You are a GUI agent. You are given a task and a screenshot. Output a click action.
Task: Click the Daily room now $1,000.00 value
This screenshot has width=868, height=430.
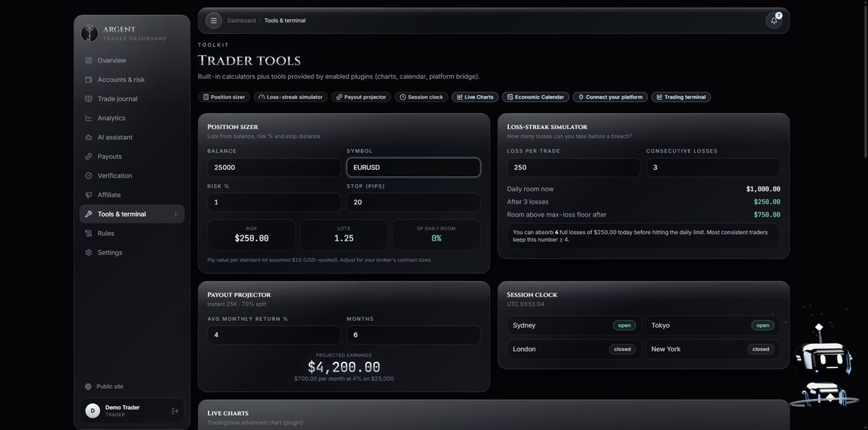click(x=763, y=189)
